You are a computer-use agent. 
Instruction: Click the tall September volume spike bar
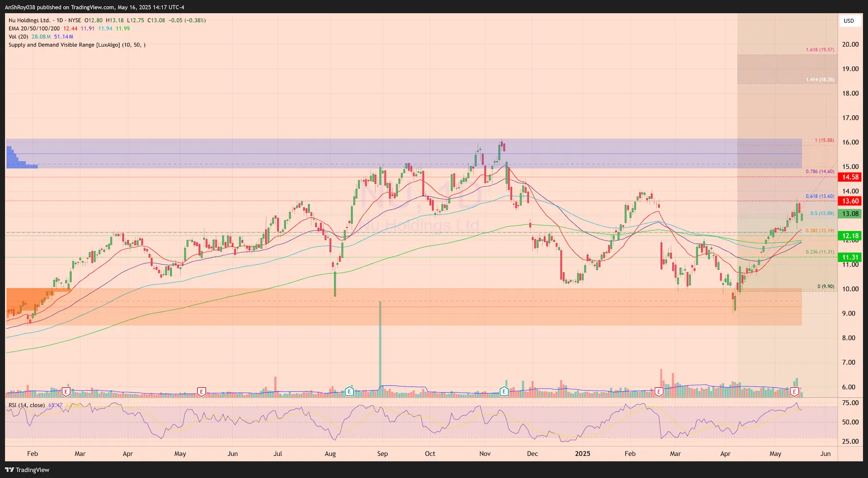pyautogui.click(x=380, y=347)
